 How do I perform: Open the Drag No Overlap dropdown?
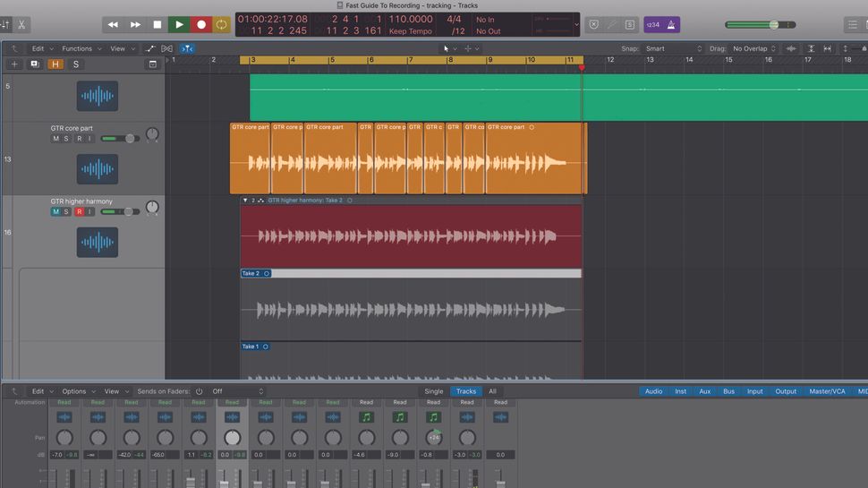point(754,48)
